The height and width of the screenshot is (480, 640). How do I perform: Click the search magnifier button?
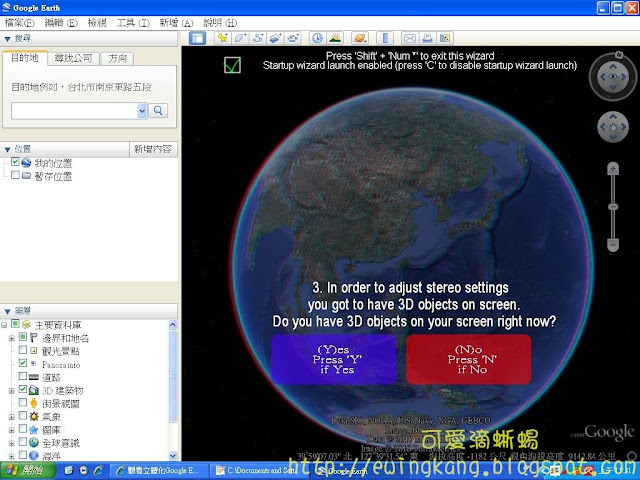(x=158, y=111)
